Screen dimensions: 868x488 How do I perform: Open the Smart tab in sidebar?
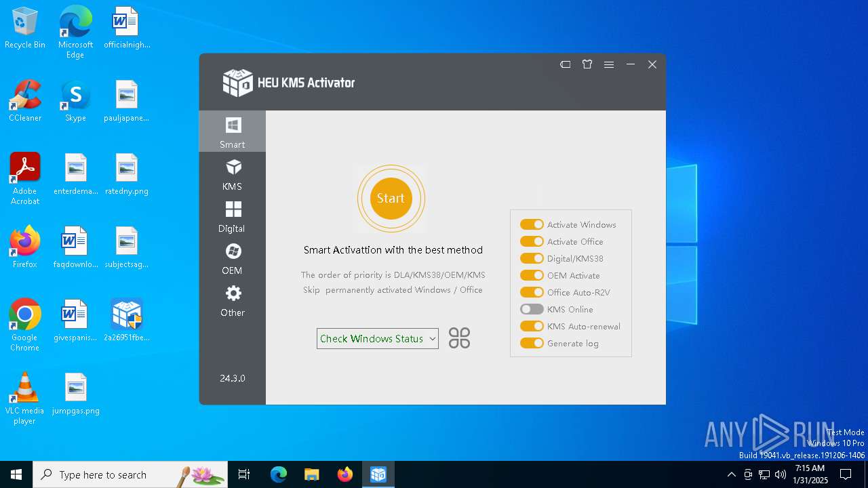pos(232,131)
